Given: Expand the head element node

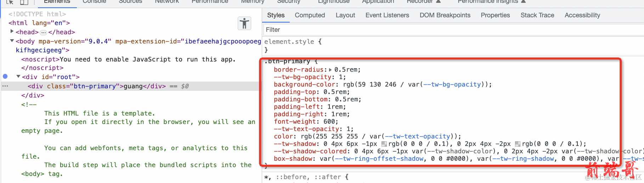Looking at the screenshot, I should (x=12, y=32).
